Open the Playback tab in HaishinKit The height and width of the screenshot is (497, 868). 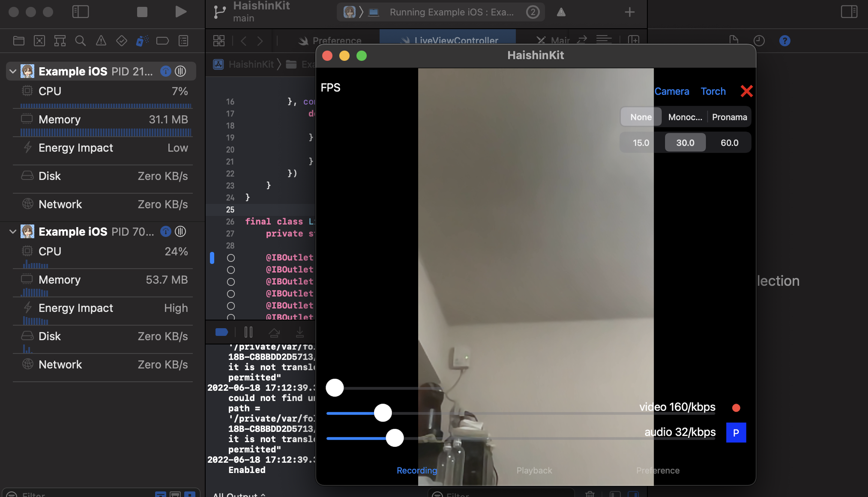(x=534, y=470)
